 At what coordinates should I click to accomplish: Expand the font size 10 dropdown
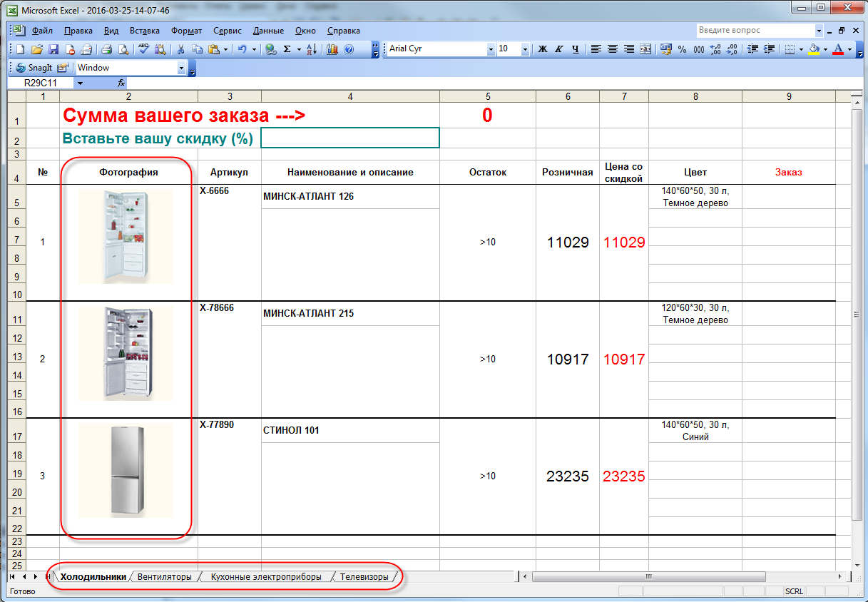pyautogui.click(x=526, y=49)
